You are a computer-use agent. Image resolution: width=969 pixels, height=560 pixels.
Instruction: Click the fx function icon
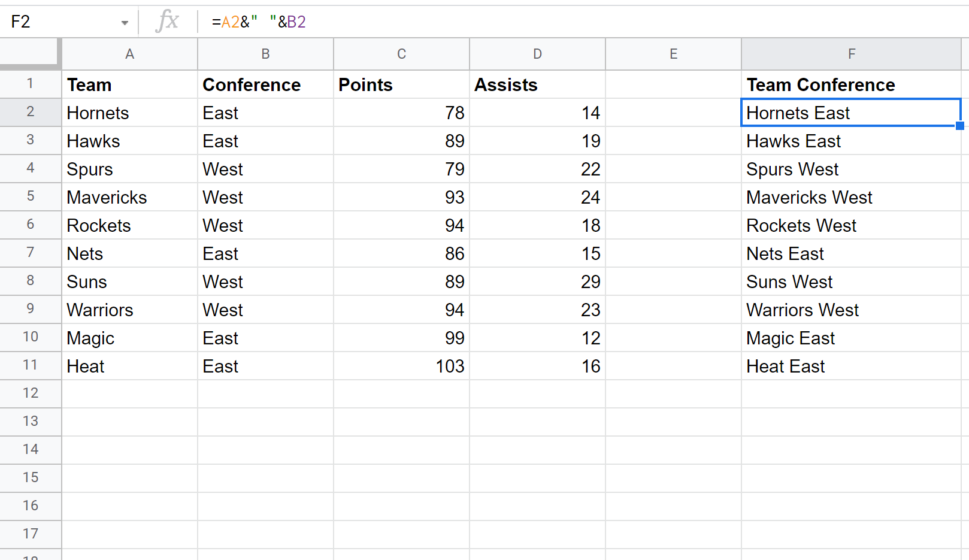(x=167, y=22)
